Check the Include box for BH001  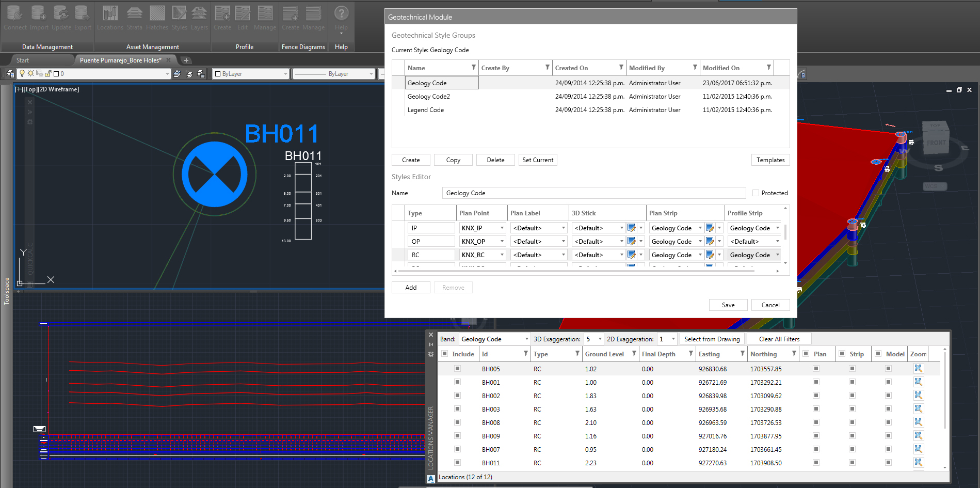[x=457, y=382]
